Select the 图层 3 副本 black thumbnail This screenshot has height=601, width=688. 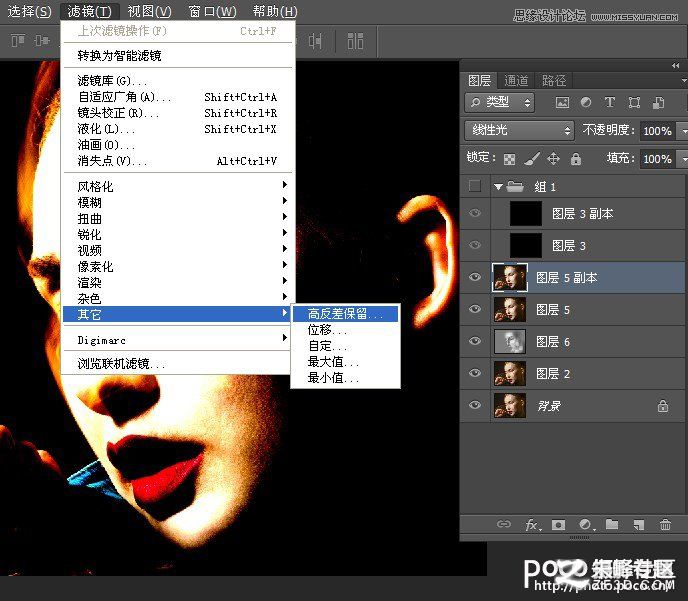[526, 213]
